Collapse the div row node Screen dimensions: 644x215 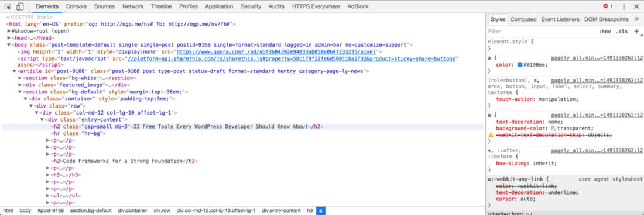point(31,106)
